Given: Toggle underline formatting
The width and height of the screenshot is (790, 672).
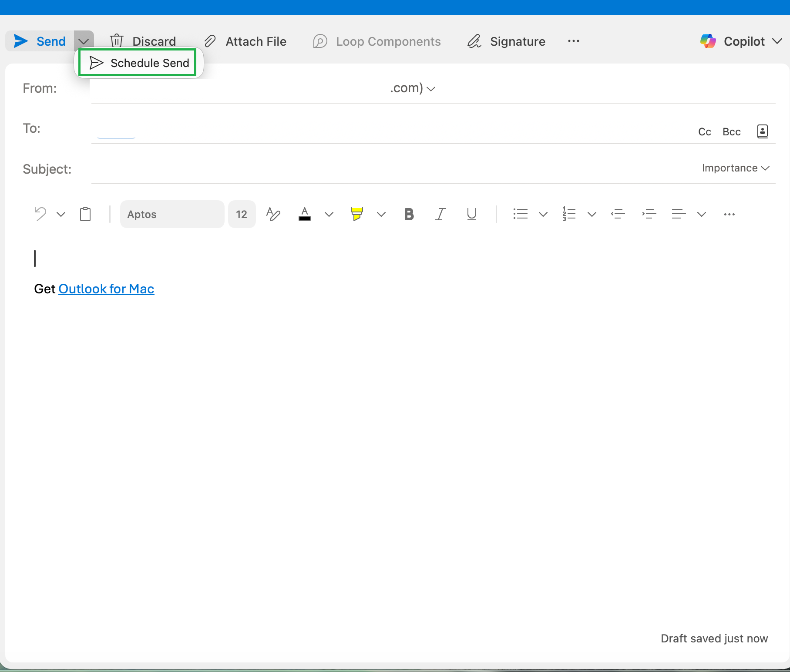Looking at the screenshot, I should tap(471, 214).
